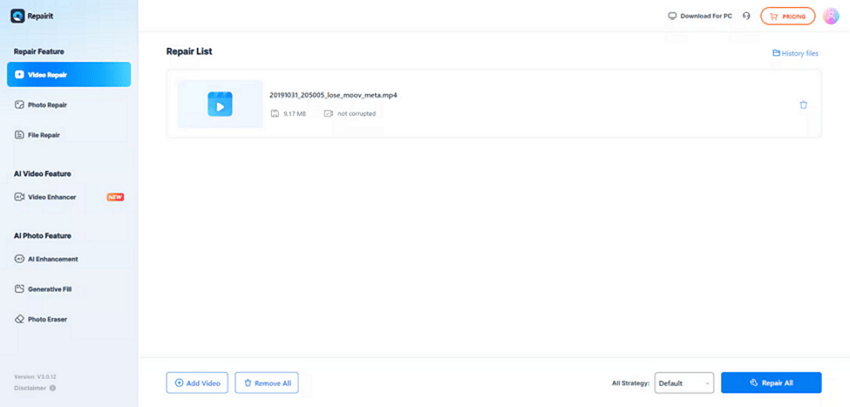850x407 pixels.
Task: Select Video Repair in sidebar
Action: 68,74
